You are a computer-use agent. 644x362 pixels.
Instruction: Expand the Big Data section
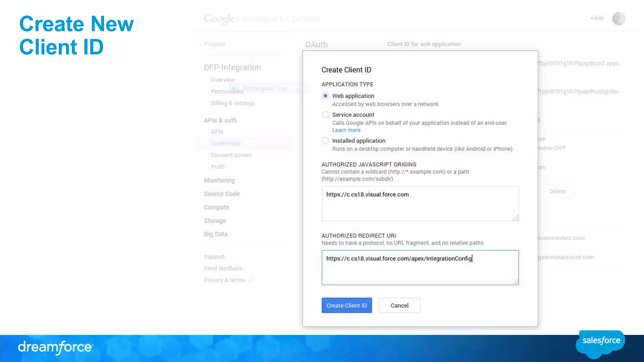point(216,234)
